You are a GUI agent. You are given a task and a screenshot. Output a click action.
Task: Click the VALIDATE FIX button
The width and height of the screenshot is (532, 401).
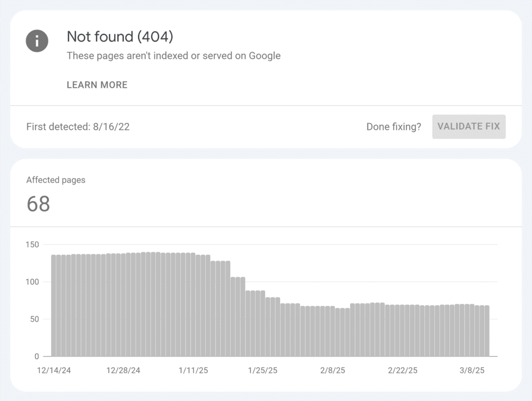click(468, 126)
